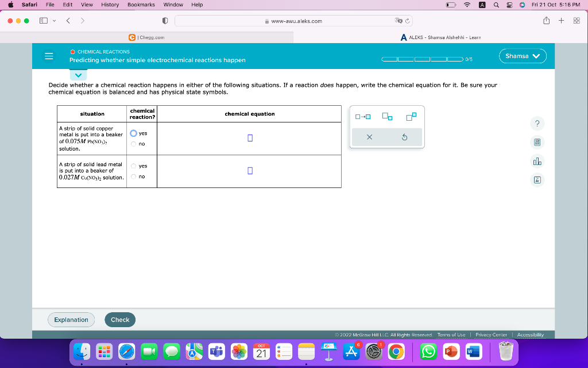Open the data chart tool icon
Viewport: 588px width, 368px height.
537,162
